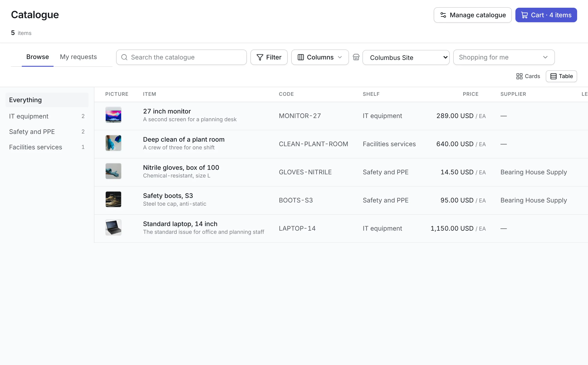Open the My requests tab
588x365 pixels.
coord(78,57)
